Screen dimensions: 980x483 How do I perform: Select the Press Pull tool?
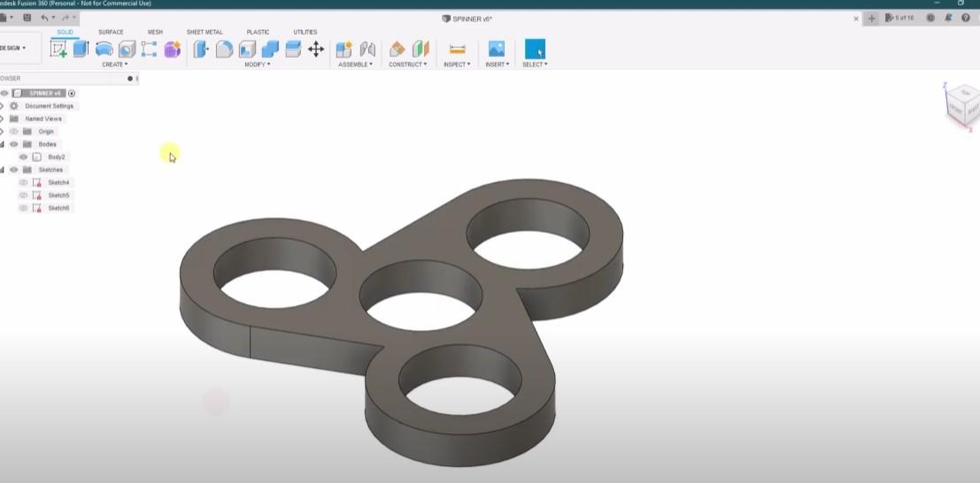click(201, 49)
